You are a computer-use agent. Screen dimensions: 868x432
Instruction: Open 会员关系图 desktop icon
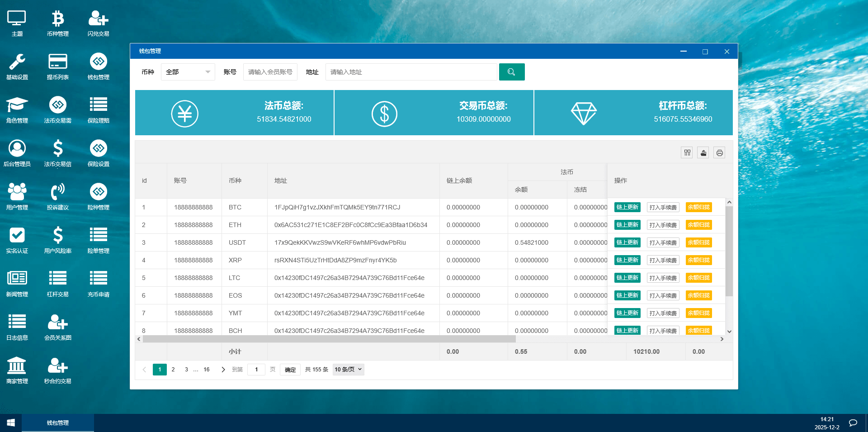point(58,327)
